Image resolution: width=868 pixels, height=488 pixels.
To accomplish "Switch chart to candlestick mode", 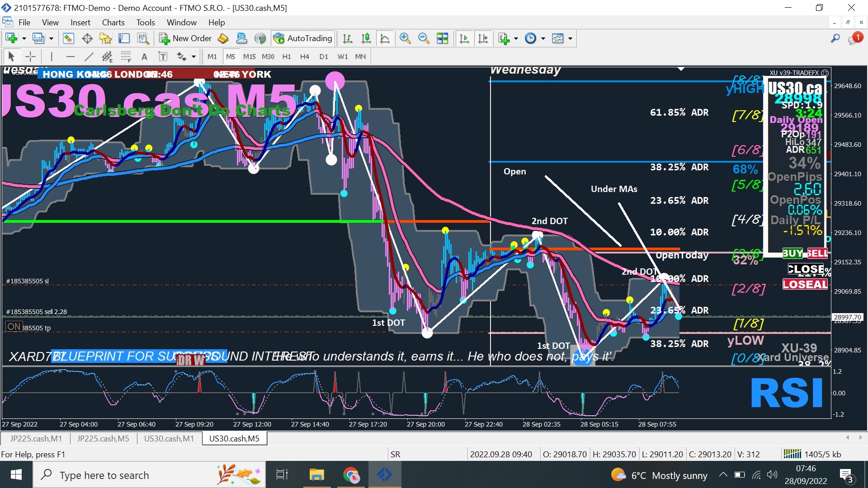I will 366,38.
